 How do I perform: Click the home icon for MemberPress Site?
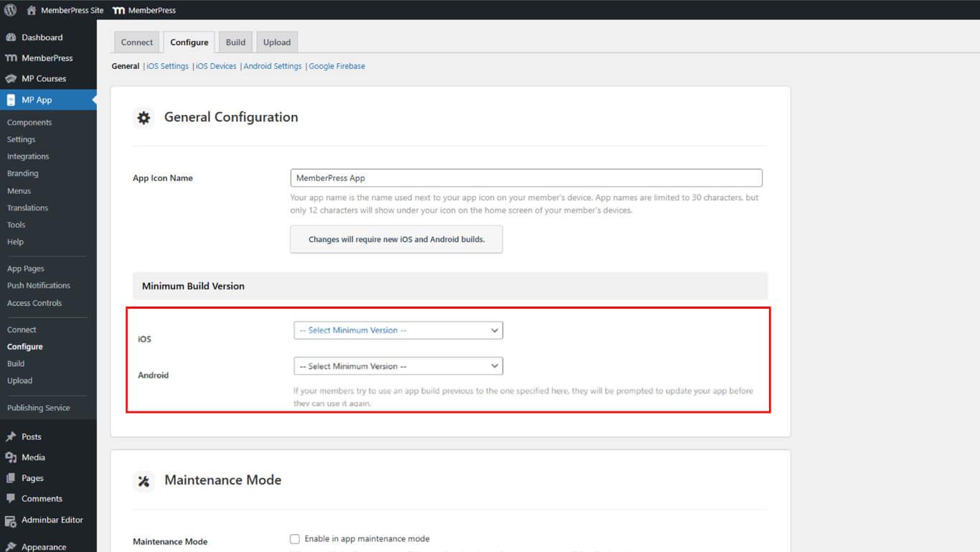[32, 10]
